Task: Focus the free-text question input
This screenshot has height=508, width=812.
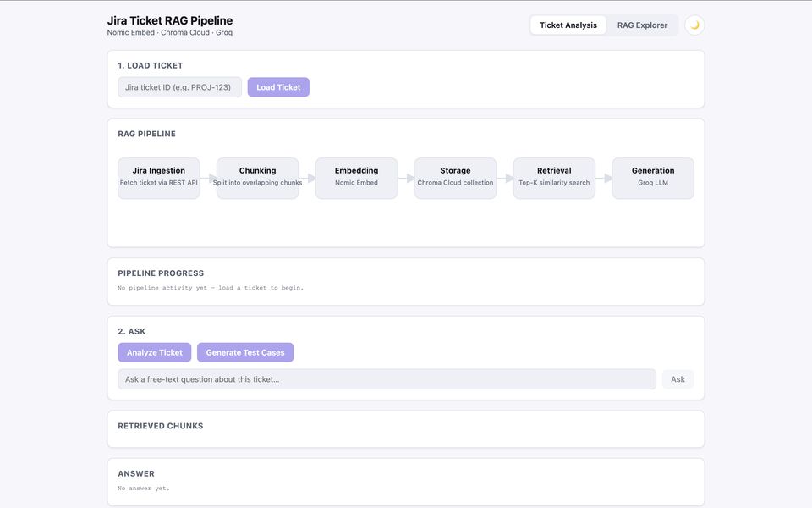Action: point(387,379)
